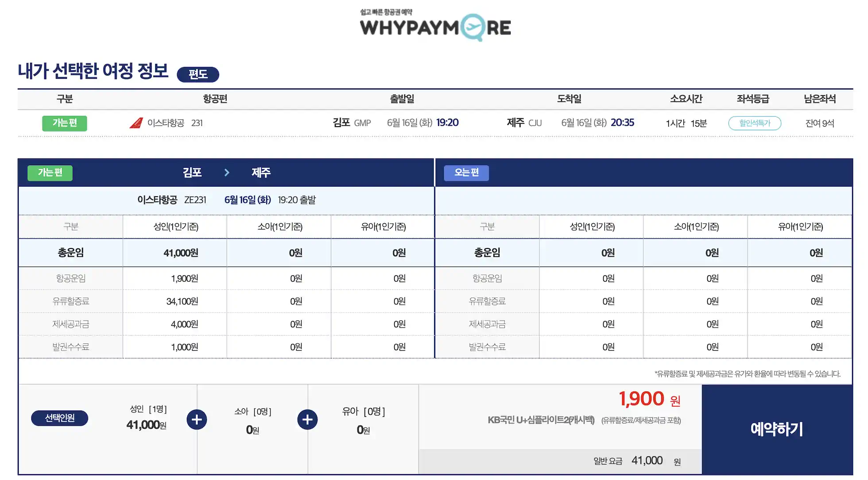Click 성인(1인기준) header in outbound table
This screenshot has width=868, height=480.
pos(176,227)
